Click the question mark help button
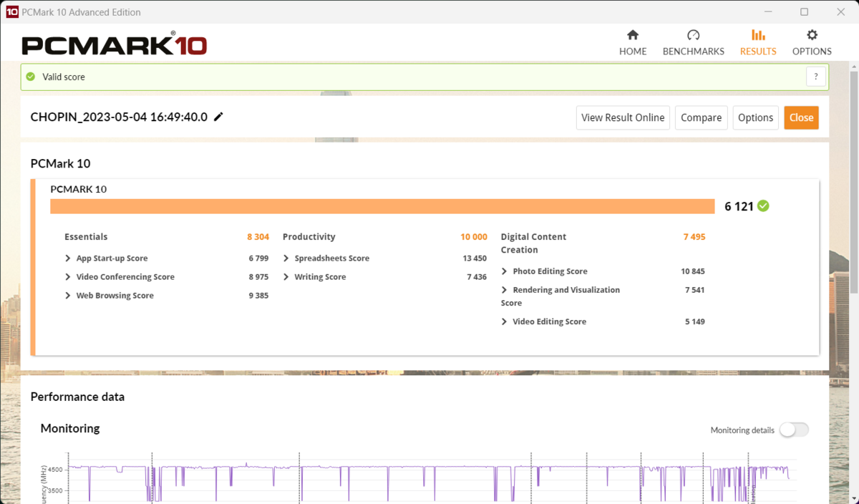 (x=815, y=77)
